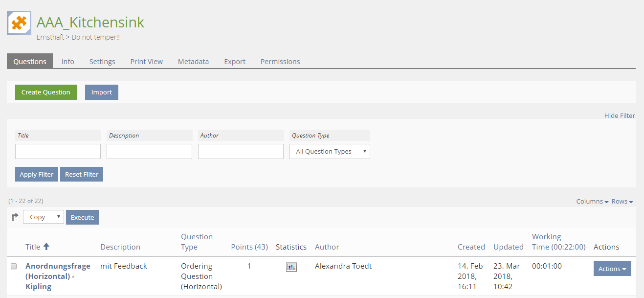644x298 pixels.
Task: Click the Apply Filter button
Action: tap(37, 175)
